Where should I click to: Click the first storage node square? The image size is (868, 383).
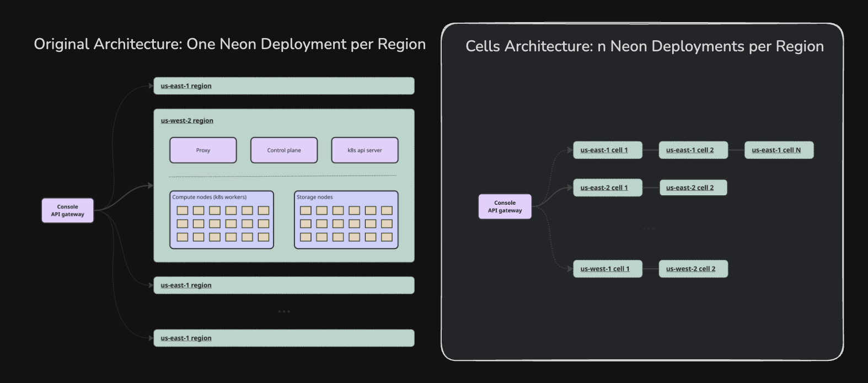[x=306, y=210]
